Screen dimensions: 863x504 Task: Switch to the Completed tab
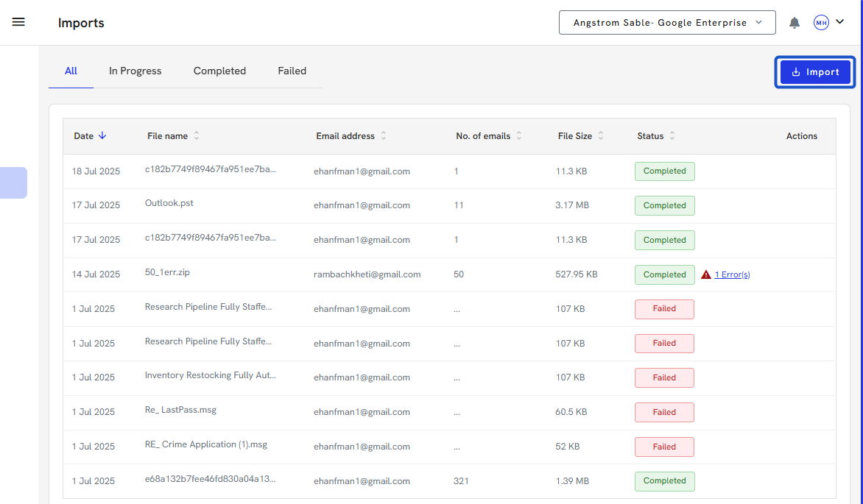219,71
